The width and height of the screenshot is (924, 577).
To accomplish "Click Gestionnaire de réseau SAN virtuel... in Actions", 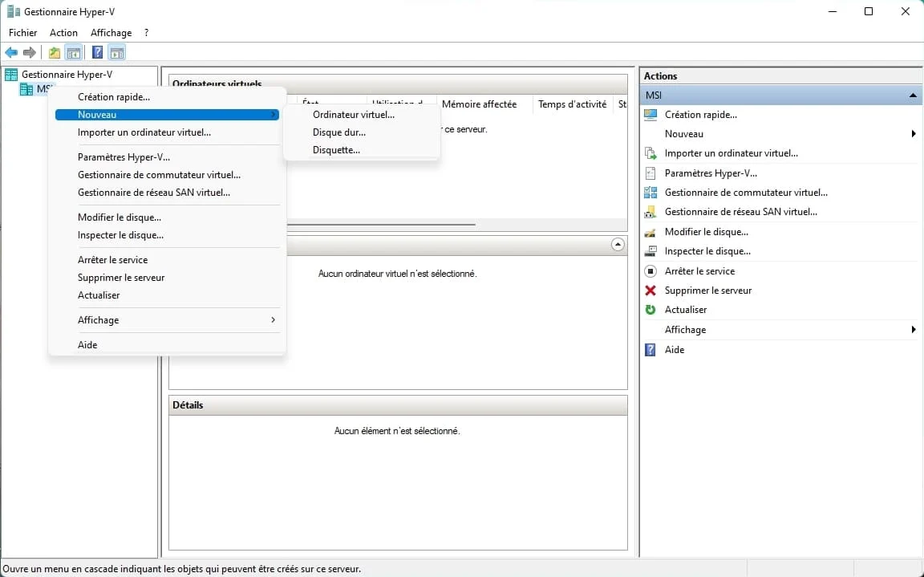I will pyautogui.click(x=741, y=212).
